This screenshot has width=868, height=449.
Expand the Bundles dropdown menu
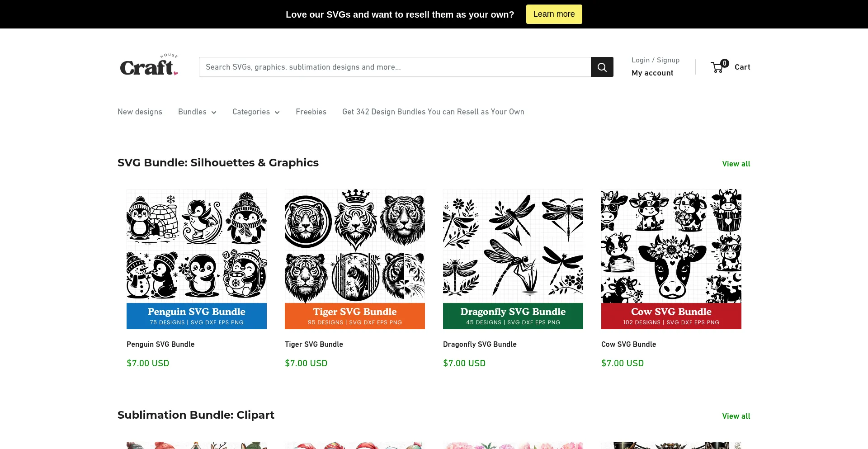[197, 112]
